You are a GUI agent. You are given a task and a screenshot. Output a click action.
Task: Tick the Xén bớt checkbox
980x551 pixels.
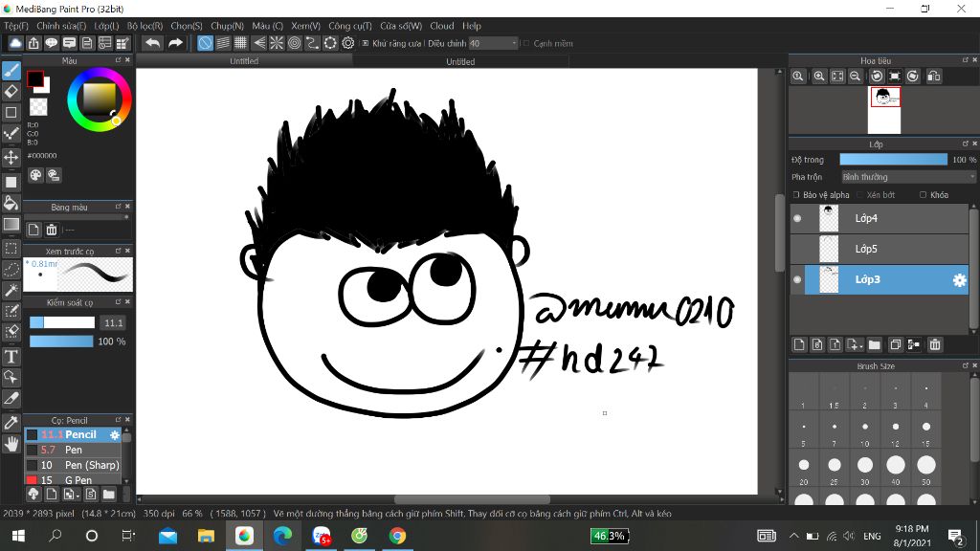point(860,195)
